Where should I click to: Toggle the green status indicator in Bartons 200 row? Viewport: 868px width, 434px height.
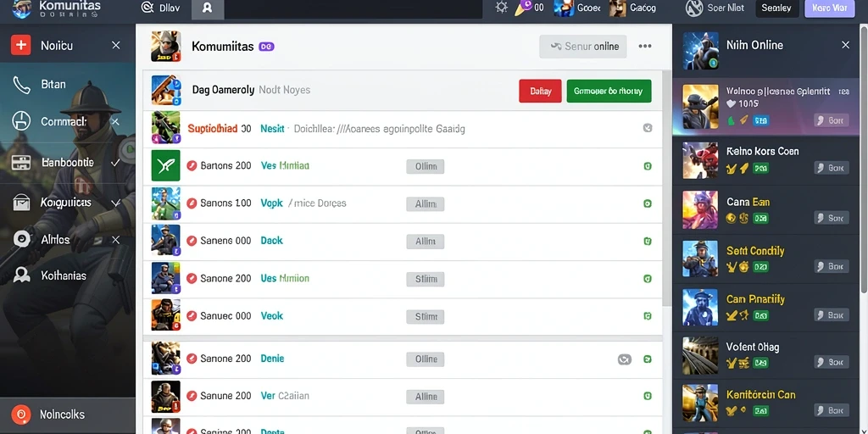648,166
